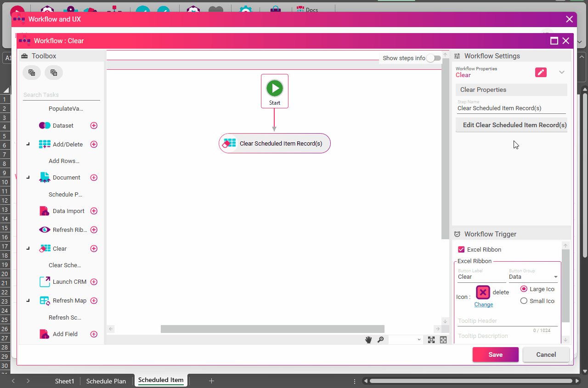
Task: Click the Save button
Action: (x=495, y=354)
